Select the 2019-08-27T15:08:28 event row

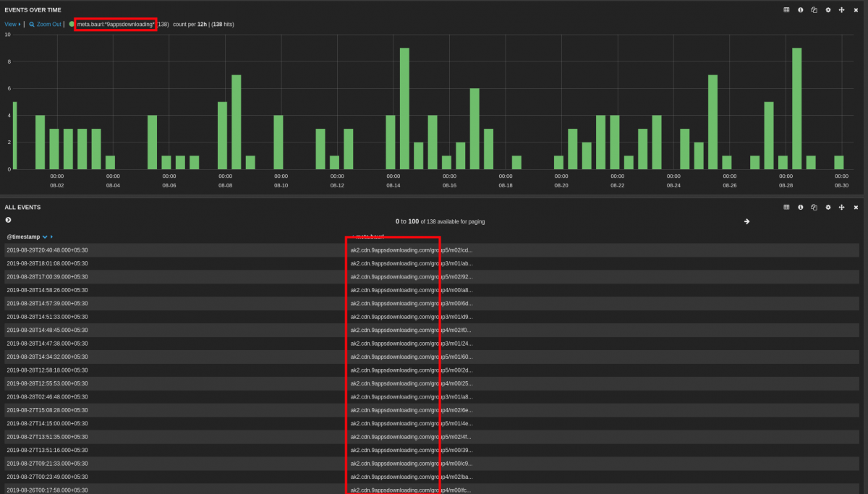coord(48,410)
